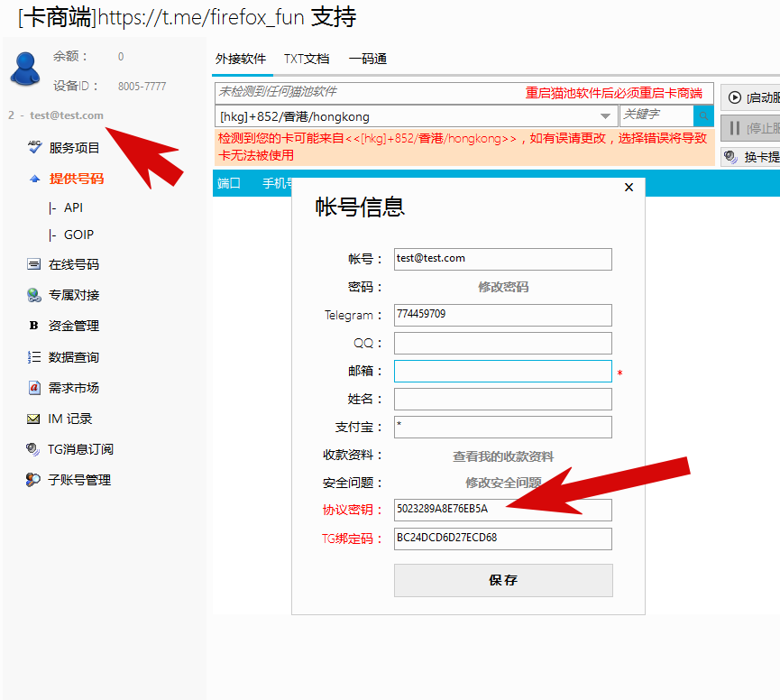780x700 pixels.
Task: Click the 换卡提 button icon
Action: tap(730, 157)
